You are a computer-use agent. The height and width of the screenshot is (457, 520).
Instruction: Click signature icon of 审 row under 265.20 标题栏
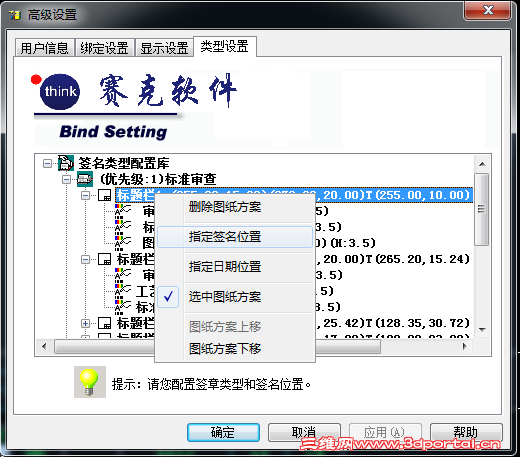click(123, 275)
